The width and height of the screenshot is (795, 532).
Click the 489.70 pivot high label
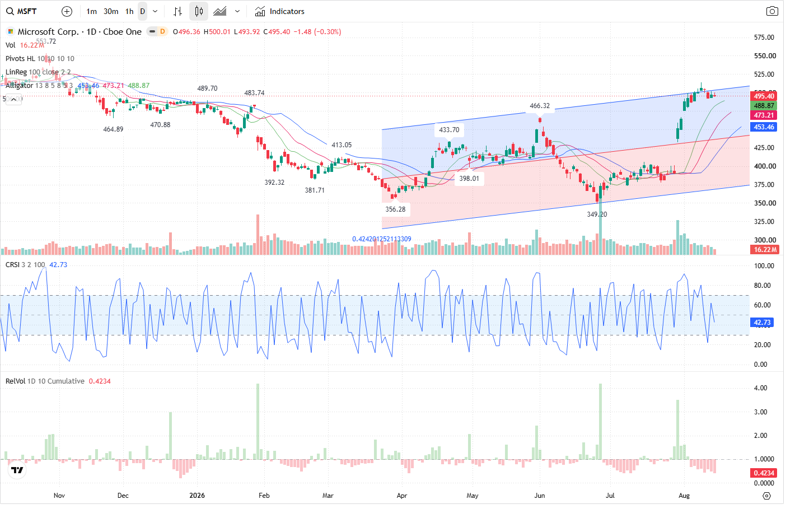tap(207, 88)
